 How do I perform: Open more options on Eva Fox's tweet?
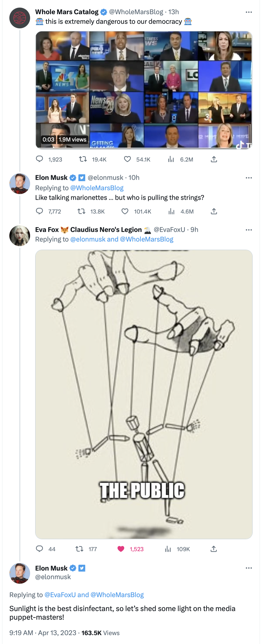click(x=249, y=230)
